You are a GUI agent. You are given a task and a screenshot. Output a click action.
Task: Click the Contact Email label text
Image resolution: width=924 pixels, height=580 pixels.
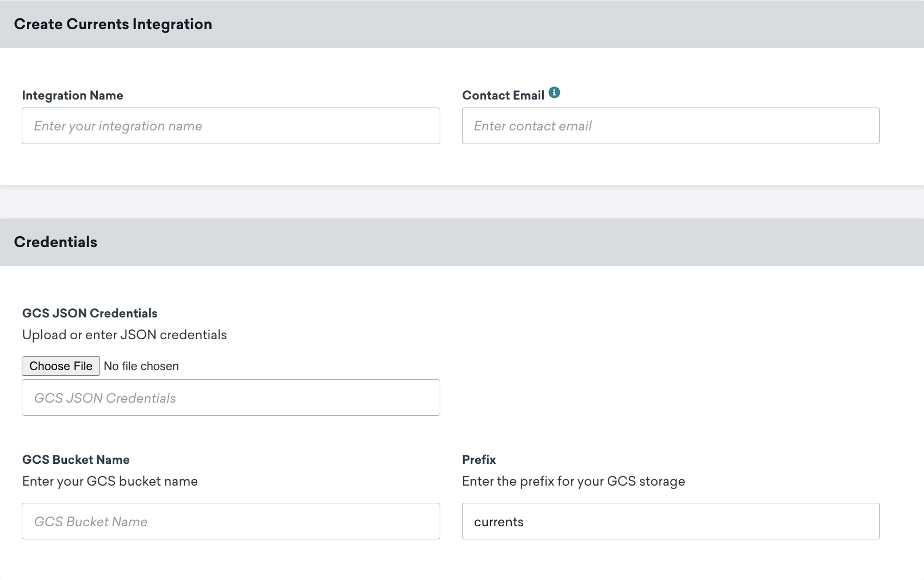point(503,95)
